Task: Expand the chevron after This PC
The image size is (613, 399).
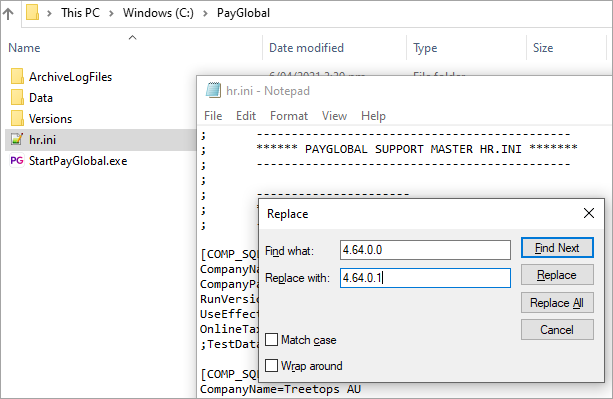Action: pyautogui.click(x=111, y=13)
